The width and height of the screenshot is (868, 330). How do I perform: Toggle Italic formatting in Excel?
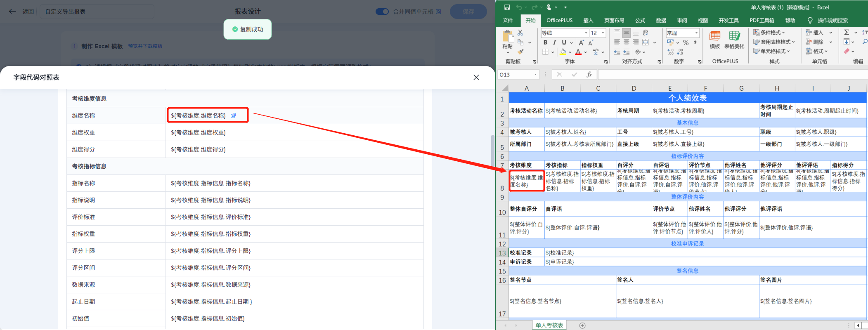tap(554, 42)
